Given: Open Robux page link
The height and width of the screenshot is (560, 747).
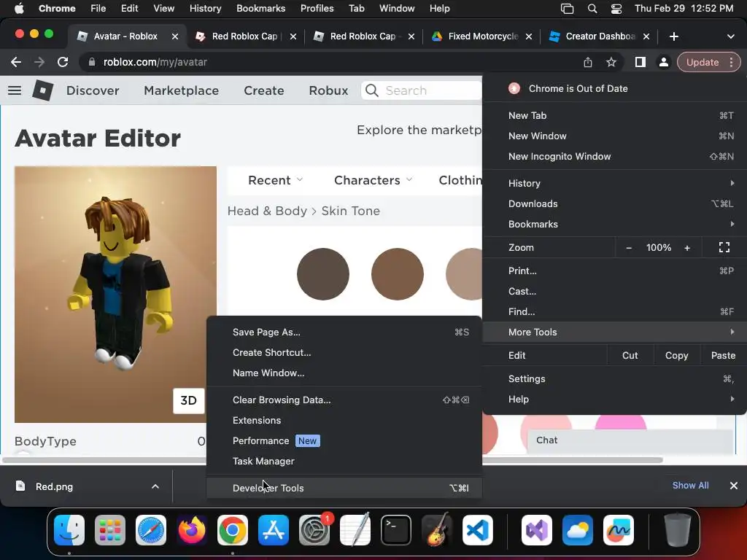Looking at the screenshot, I should click(328, 90).
